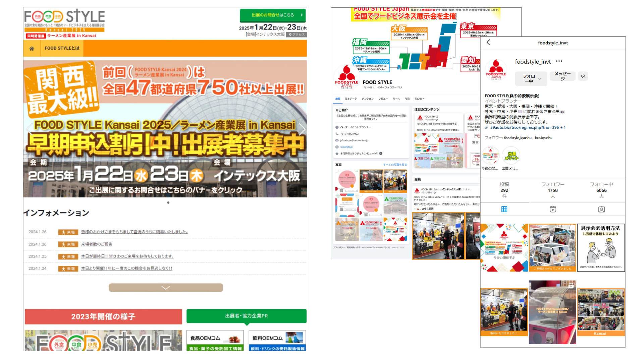
Task: Open the 今後の開催予定 Instagram post thumbnail
Action: (504, 248)
